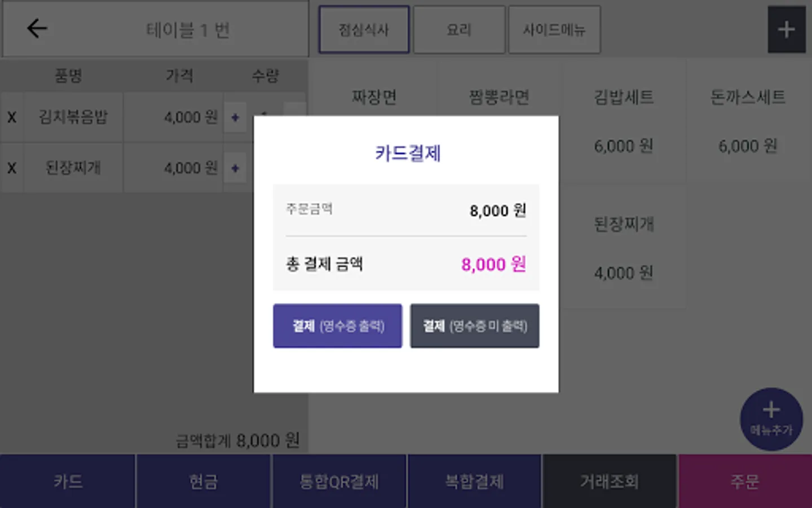Remove 된장찌개 with its X icon
812x508 pixels.
(12, 168)
